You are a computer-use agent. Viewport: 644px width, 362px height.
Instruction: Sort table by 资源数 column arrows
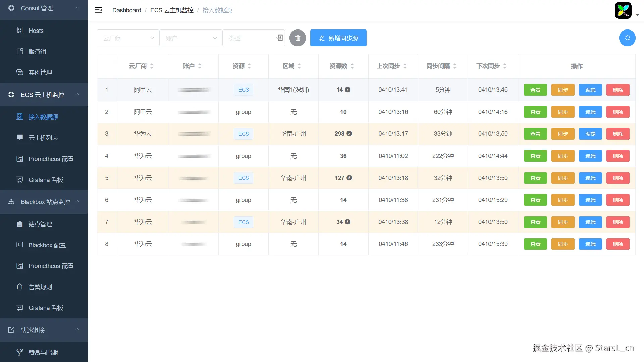[x=352, y=66]
